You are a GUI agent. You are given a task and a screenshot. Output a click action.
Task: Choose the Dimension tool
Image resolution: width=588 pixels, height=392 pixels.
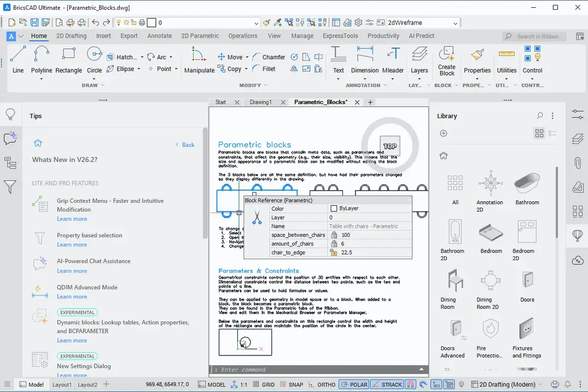(365, 59)
